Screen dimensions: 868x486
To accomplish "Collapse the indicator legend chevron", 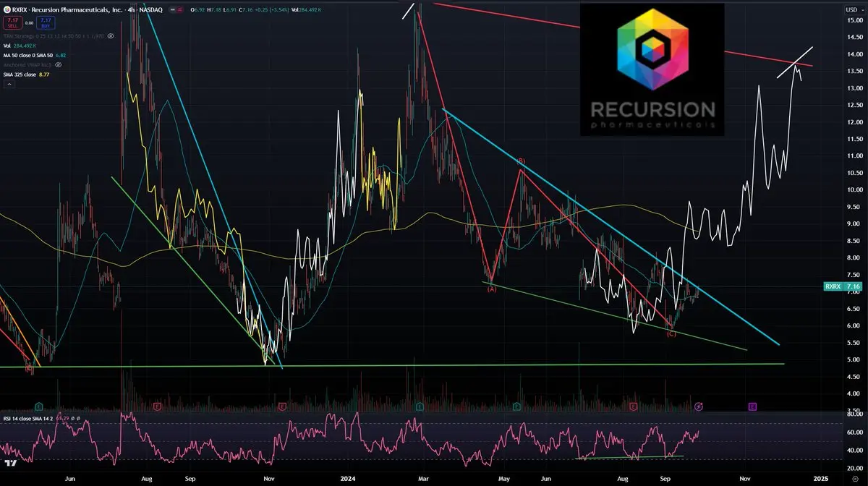I will 9,84.
